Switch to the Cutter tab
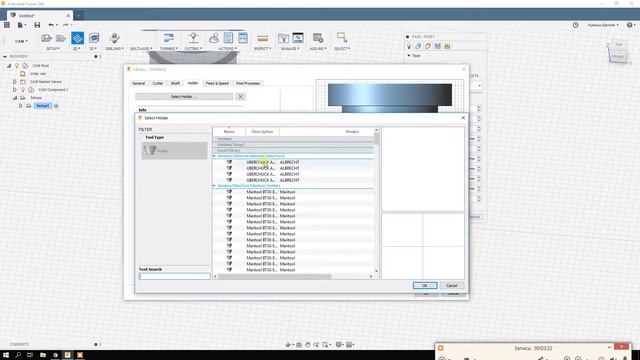 coord(158,83)
